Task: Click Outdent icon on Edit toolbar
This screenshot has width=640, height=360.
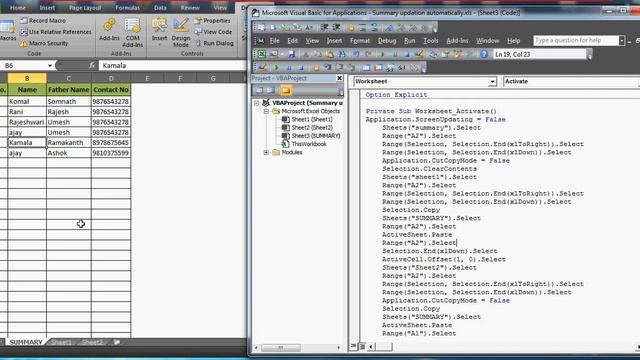Action: [x=337, y=28]
